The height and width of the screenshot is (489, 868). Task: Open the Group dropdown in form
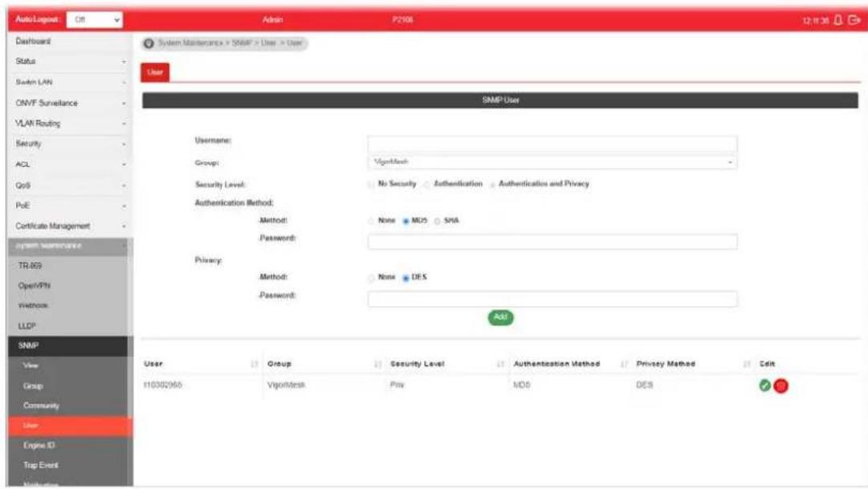pos(552,162)
